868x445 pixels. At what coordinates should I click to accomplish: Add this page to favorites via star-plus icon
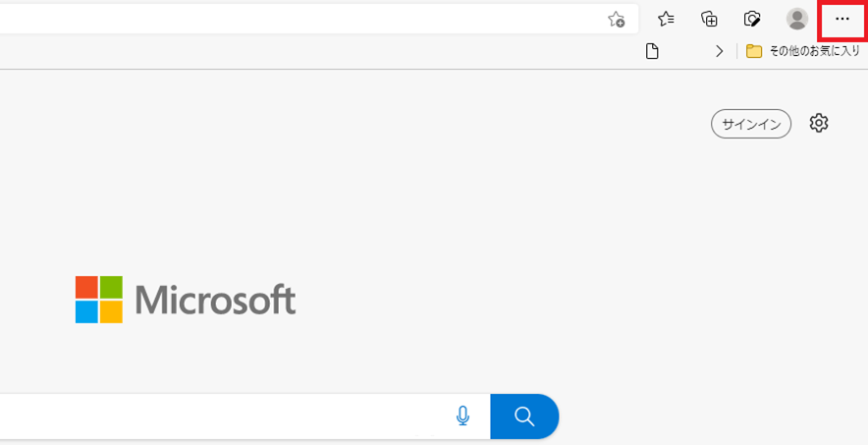[x=616, y=20]
